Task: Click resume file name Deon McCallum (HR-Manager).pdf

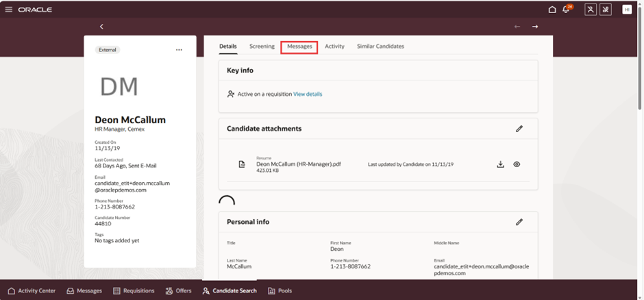Action: click(299, 164)
